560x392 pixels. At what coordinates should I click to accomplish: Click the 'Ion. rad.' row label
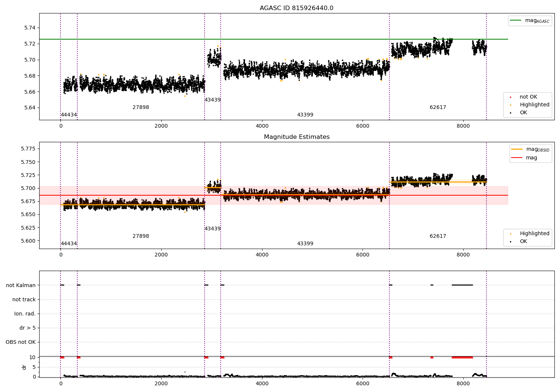pyautogui.click(x=25, y=314)
